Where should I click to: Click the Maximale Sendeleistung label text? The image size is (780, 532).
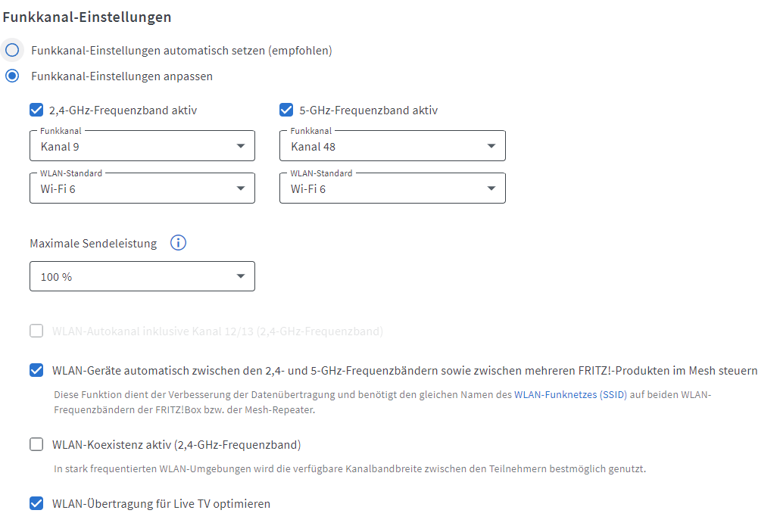pos(93,244)
